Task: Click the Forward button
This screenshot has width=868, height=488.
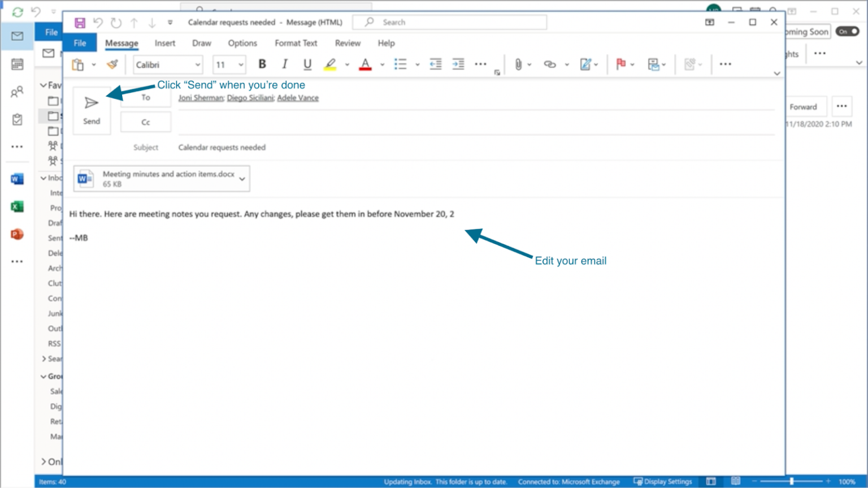Action: (x=805, y=106)
